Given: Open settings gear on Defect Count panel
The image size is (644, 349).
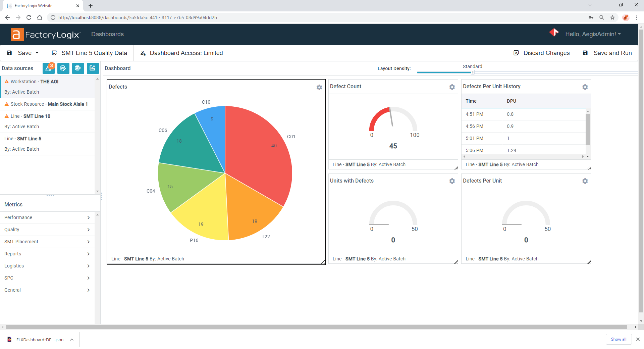Looking at the screenshot, I should [x=452, y=87].
